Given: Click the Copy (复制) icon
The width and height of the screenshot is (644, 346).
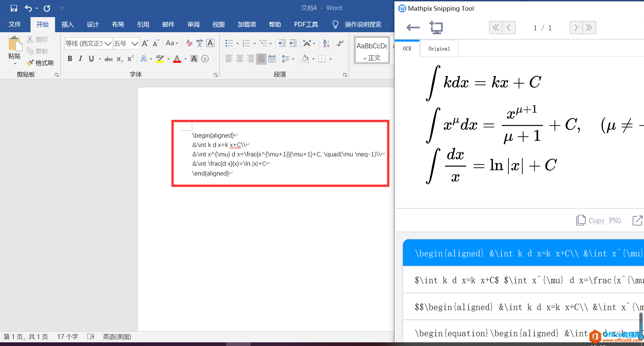Looking at the screenshot, I should 37,51.
